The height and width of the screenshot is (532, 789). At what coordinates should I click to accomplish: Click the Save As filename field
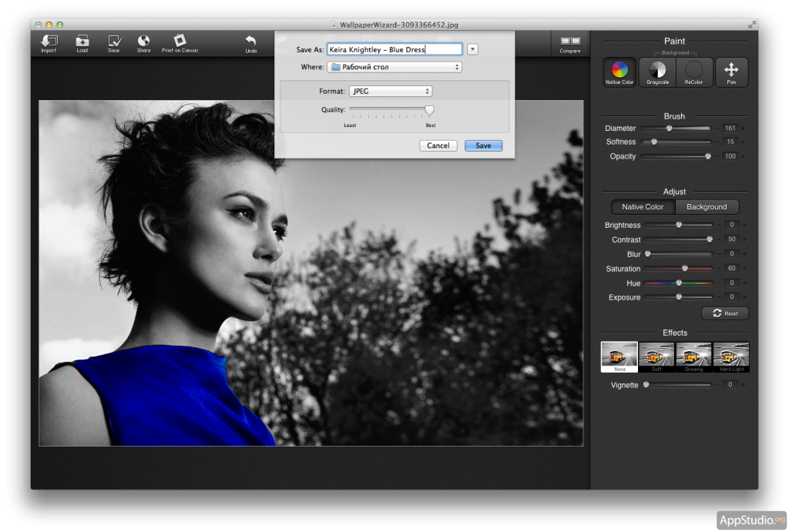[x=394, y=49]
